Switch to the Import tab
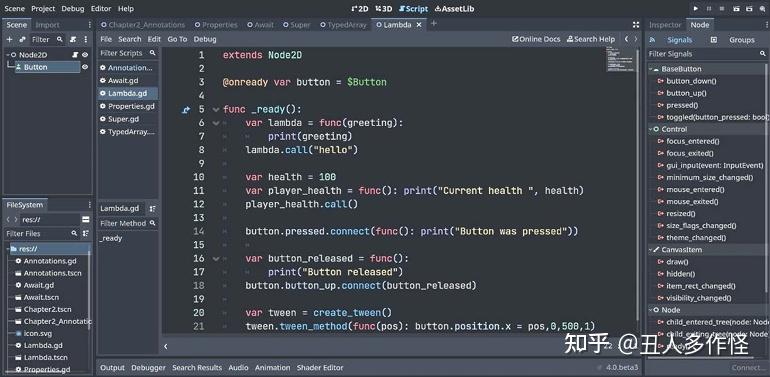 coord(48,25)
